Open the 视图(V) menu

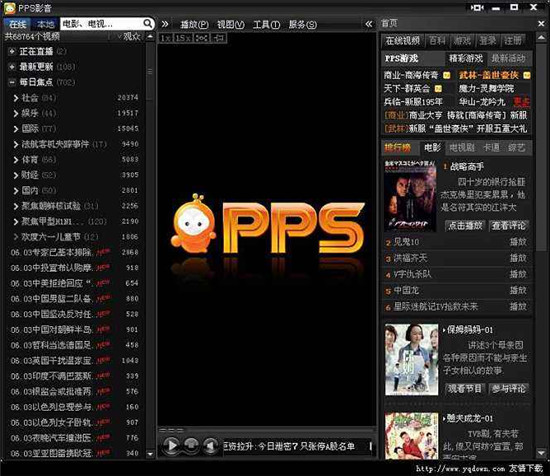click(x=230, y=24)
